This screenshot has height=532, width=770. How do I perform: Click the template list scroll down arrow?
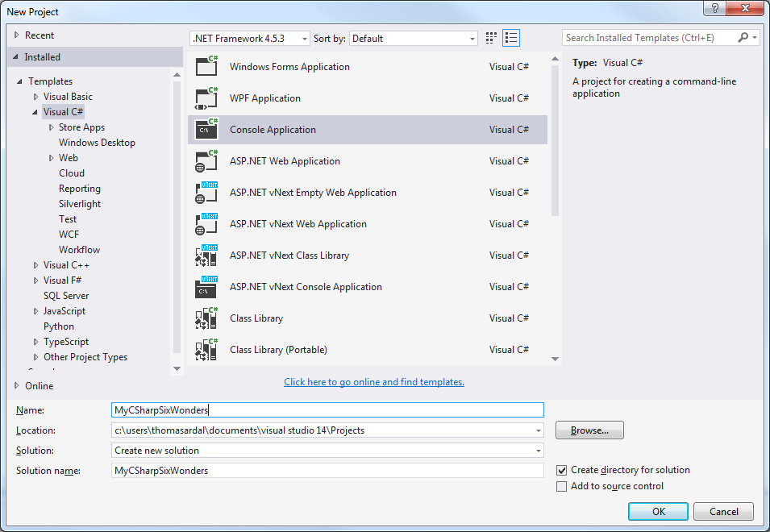click(555, 360)
